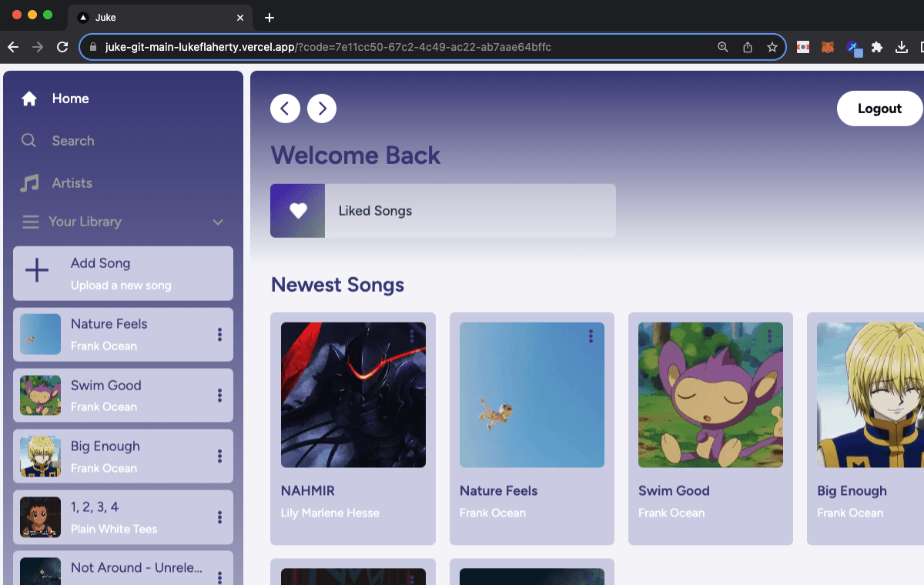
Task: Click the browser Forward arrow
Action: click(x=38, y=47)
